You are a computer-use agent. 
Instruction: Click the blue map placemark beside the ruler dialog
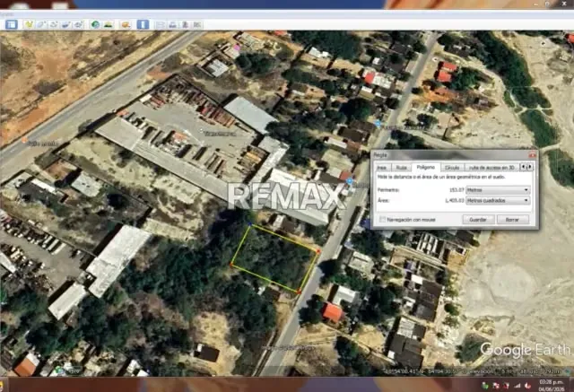tap(350, 181)
